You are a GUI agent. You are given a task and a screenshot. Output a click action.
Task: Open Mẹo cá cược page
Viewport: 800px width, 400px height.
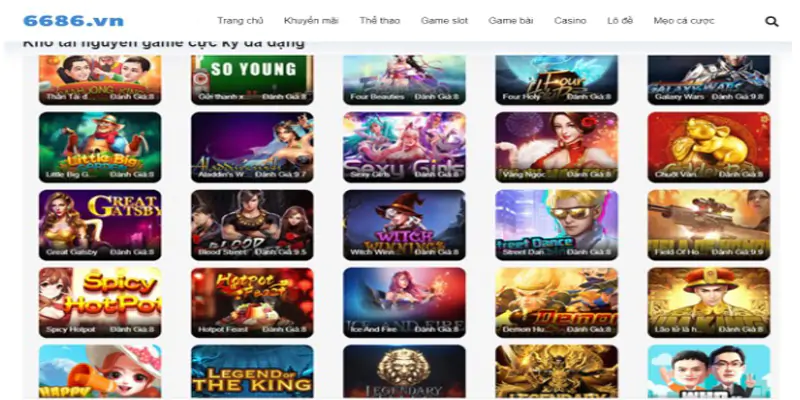click(684, 21)
